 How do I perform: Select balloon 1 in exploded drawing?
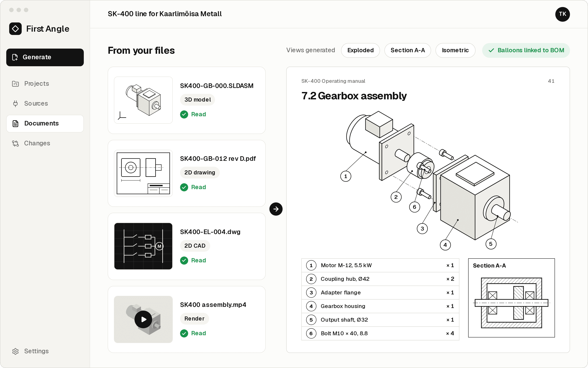[345, 176]
